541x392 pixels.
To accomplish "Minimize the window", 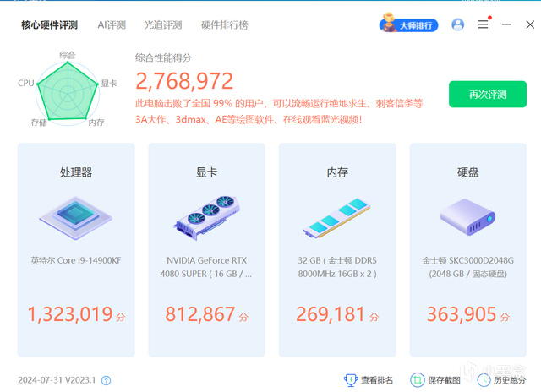I will tap(506, 24).
